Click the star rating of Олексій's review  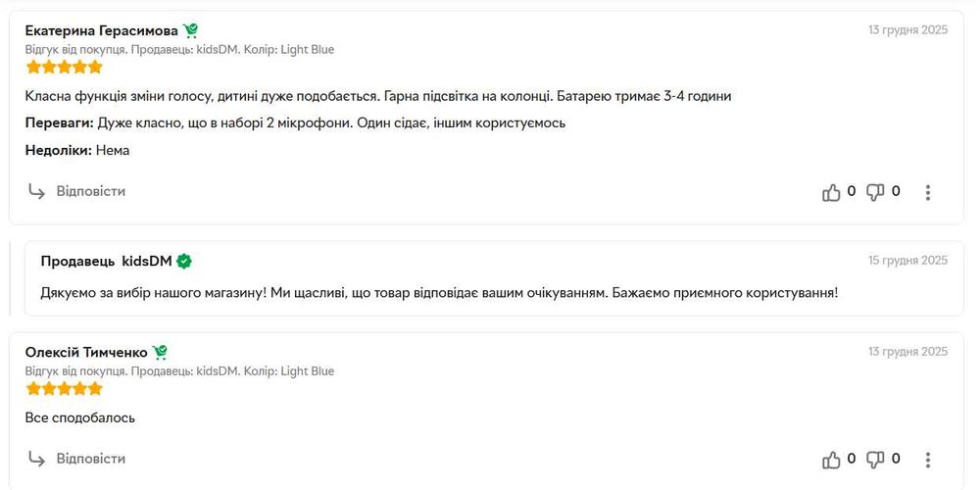(64, 389)
